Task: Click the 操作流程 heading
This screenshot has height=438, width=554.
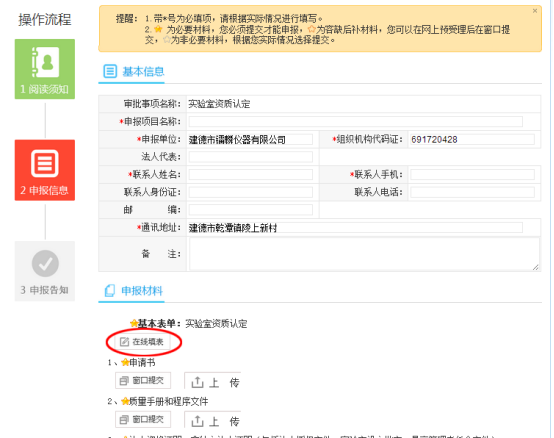Action: (x=45, y=19)
